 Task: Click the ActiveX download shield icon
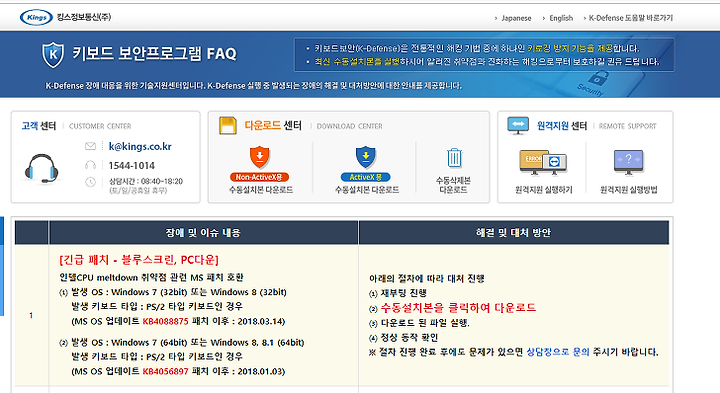(x=366, y=157)
